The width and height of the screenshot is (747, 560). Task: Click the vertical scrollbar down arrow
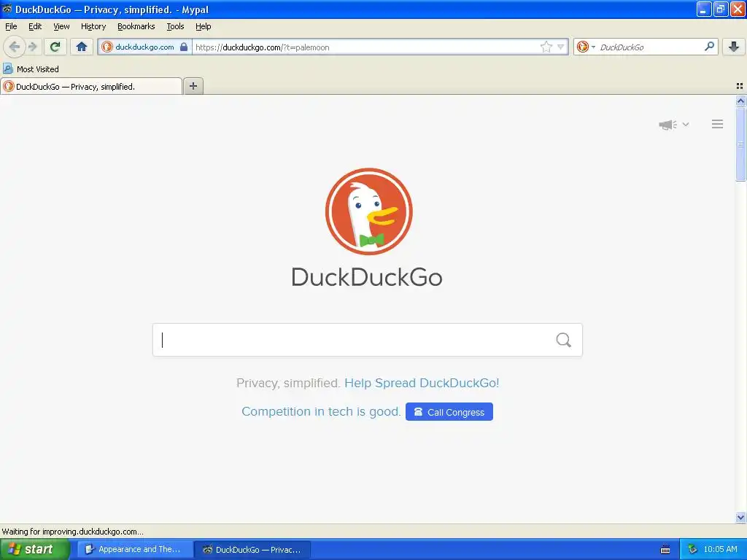740,517
